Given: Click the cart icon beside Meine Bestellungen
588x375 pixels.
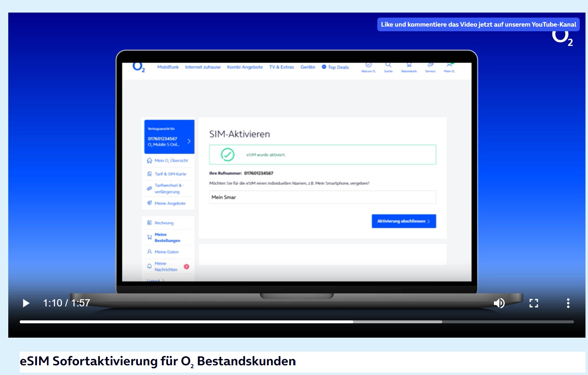Looking at the screenshot, I should pos(149,237).
